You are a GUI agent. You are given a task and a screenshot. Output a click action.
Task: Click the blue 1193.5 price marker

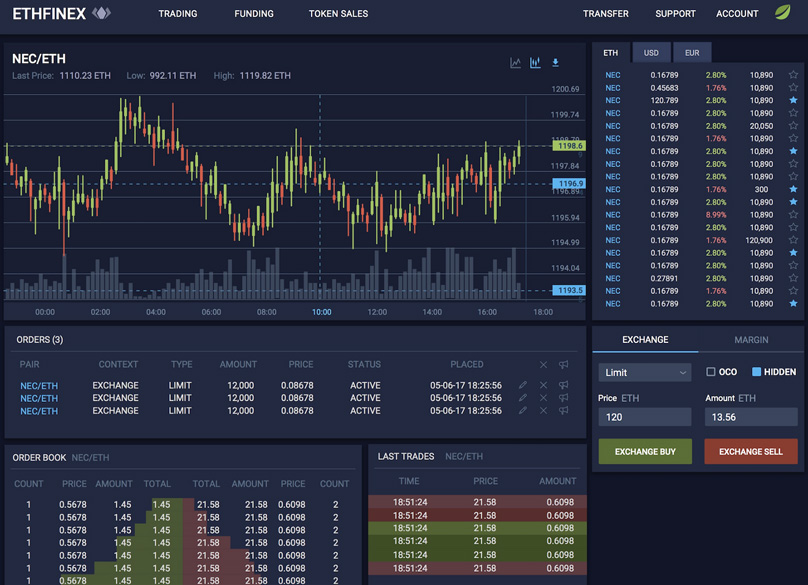[x=569, y=290]
